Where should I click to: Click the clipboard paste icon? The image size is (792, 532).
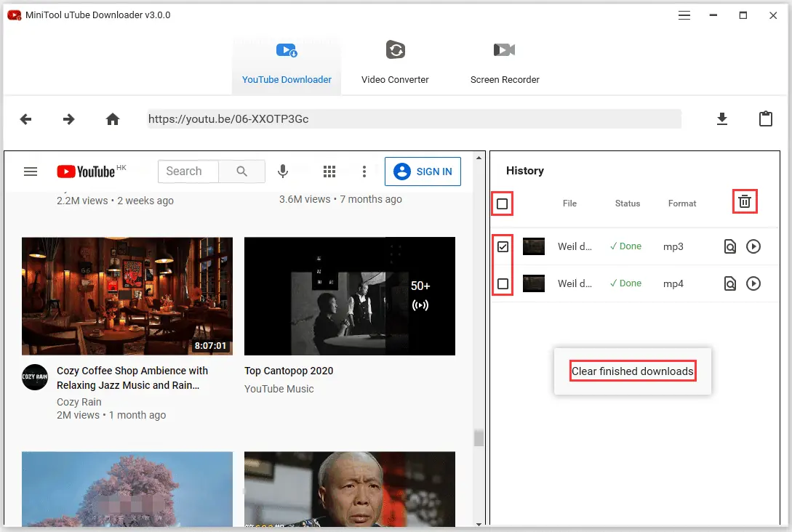coord(766,118)
